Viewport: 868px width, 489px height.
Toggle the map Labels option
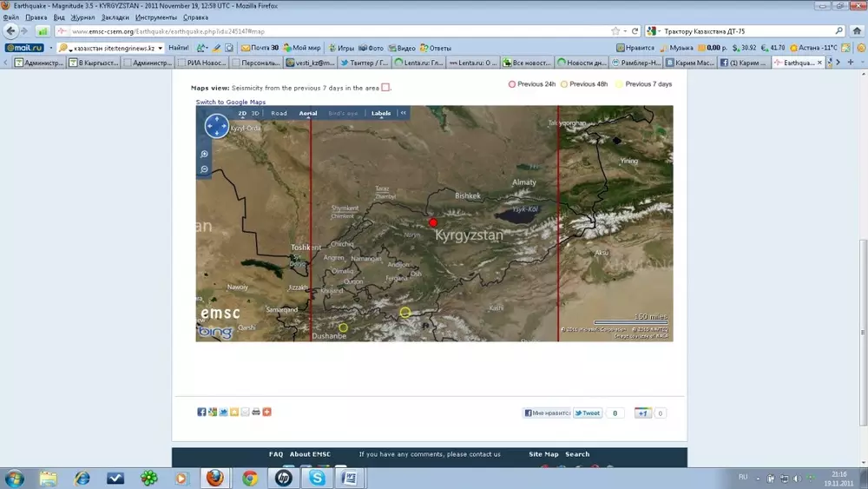381,113
